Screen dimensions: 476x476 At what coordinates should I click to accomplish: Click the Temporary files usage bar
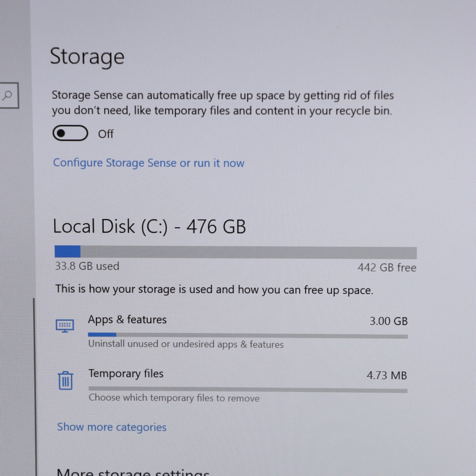tap(248, 390)
